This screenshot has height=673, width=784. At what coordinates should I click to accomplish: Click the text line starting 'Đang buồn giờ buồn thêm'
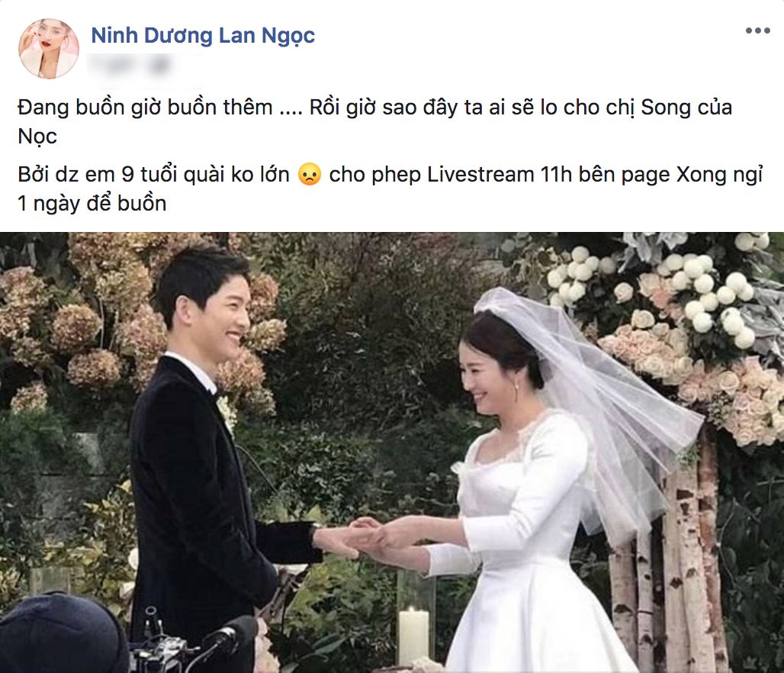coord(375,107)
